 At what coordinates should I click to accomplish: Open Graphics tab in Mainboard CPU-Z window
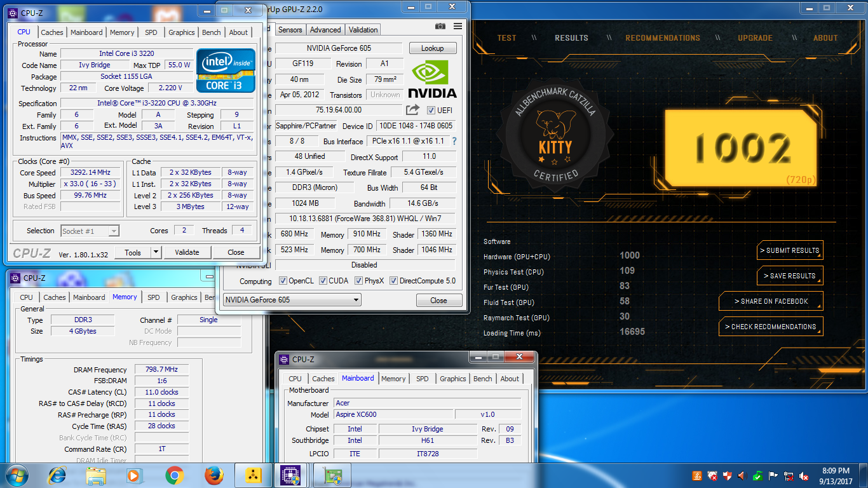click(x=453, y=379)
